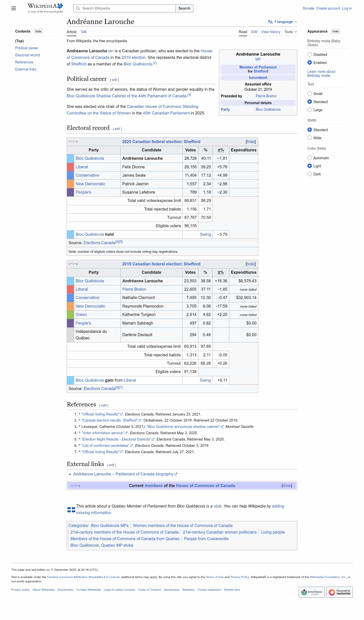Image resolution: width=364 pixels, height=620 pixels.
Task: Expand House of Commons members navbox
Action: click(287, 486)
